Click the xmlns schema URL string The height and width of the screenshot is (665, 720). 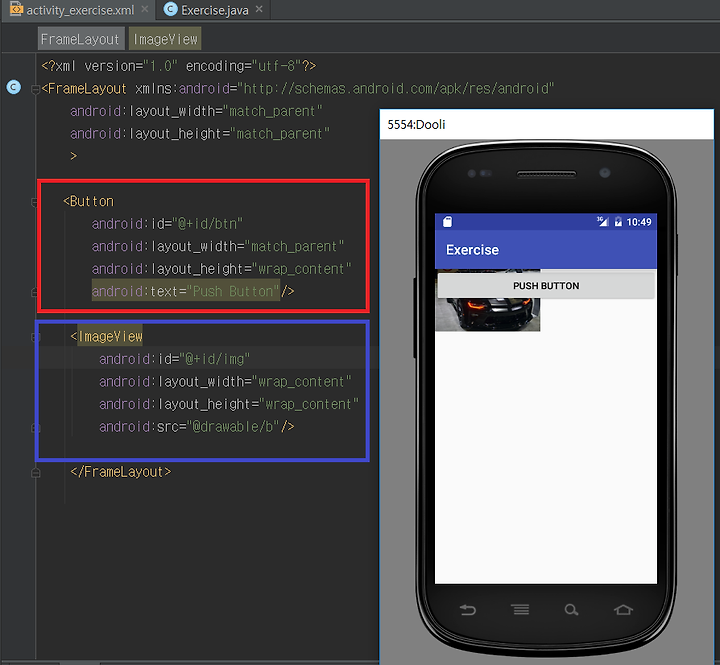[x=395, y=88]
